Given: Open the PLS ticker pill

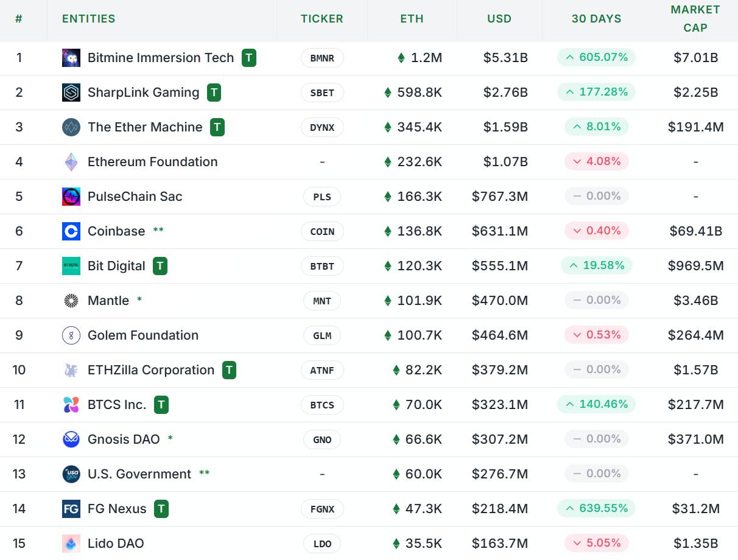Looking at the screenshot, I should [322, 197].
